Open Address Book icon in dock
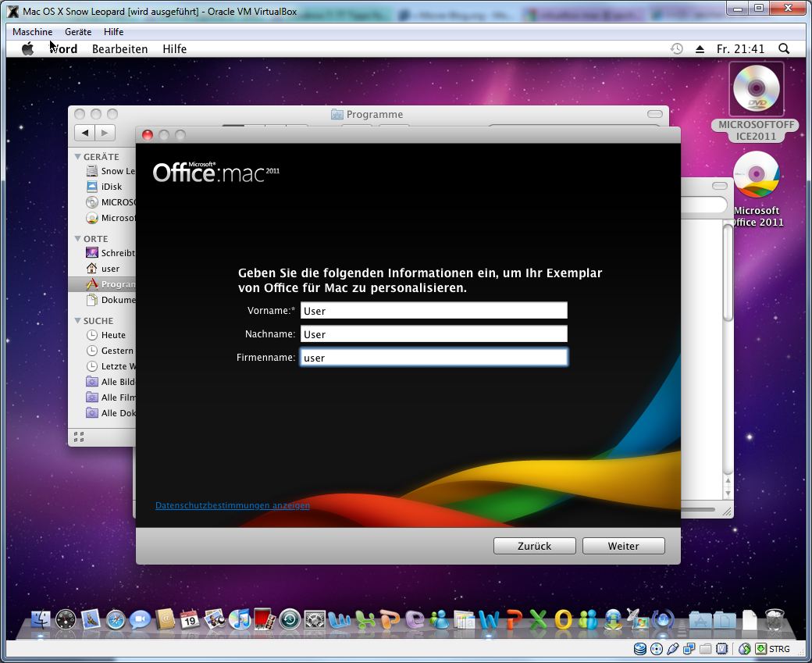The width and height of the screenshot is (812, 663). point(166,619)
